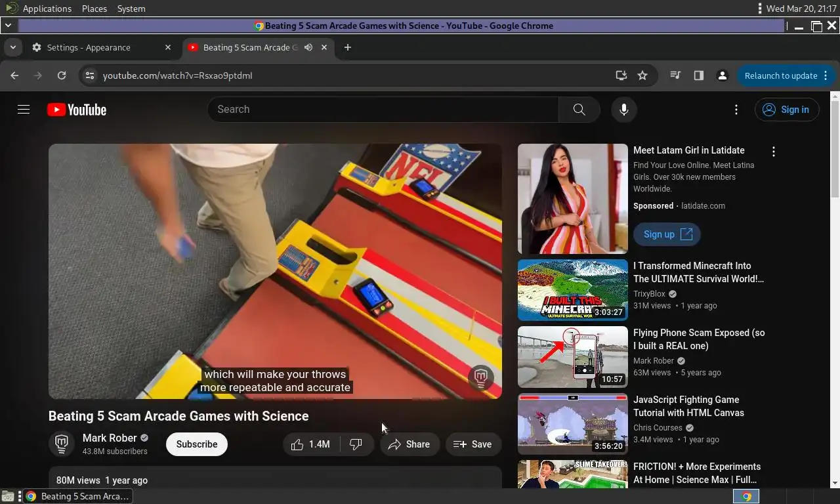The height and width of the screenshot is (504, 840).
Task: Close the Settings - Appearance tab
Action: tap(167, 47)
